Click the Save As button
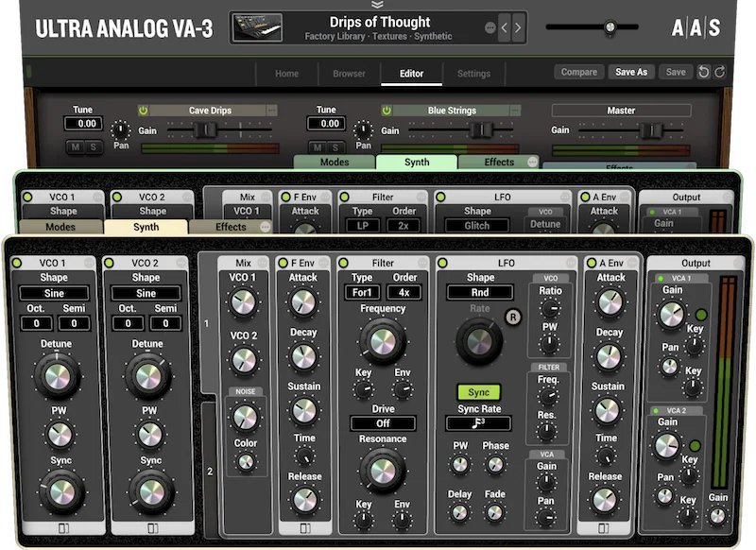The width and height of the screenshot is (756, 550). [x=631, y=72]
